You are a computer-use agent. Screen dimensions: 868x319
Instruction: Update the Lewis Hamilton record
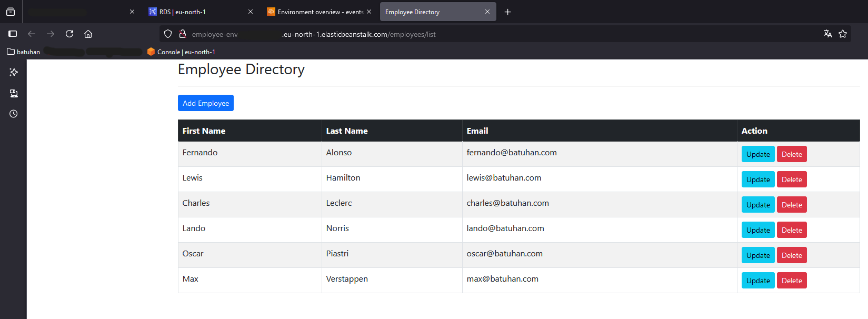(758, 180)
